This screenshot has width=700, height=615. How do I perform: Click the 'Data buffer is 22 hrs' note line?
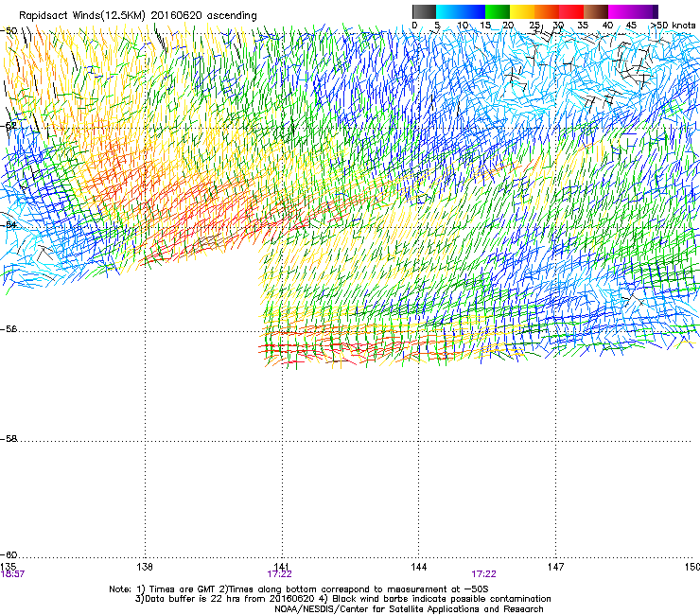pos(343,599)
